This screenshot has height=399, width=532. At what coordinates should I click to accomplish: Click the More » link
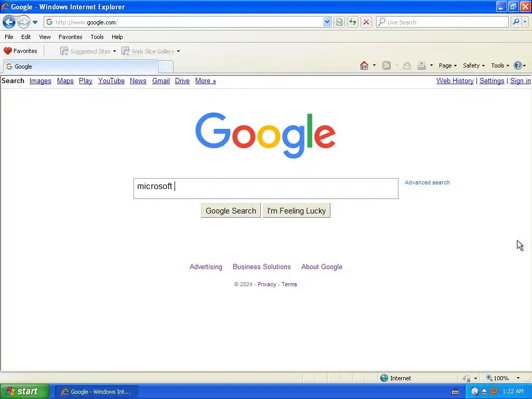206,81
